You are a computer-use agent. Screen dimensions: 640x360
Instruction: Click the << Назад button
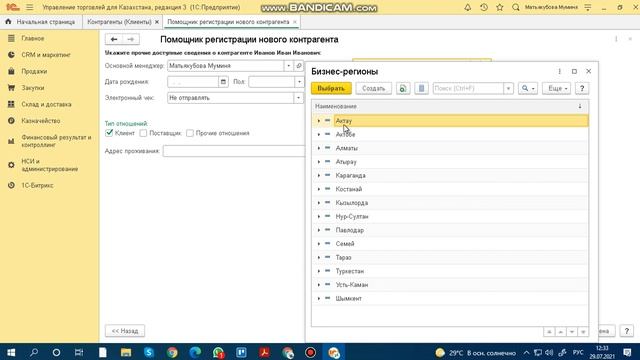[x=125, y=331]
